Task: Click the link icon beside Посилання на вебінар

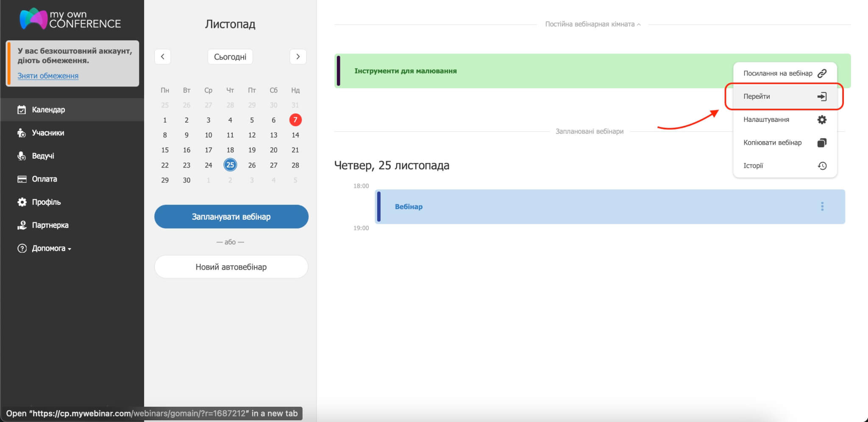Action: (x=821, y=73)
